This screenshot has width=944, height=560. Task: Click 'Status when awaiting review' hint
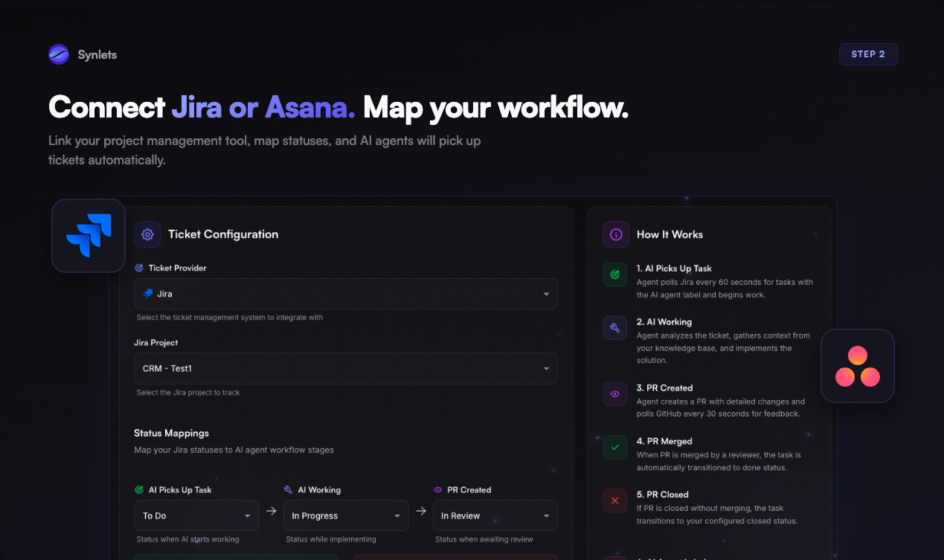pyautogui.click(x=484, y=539)
